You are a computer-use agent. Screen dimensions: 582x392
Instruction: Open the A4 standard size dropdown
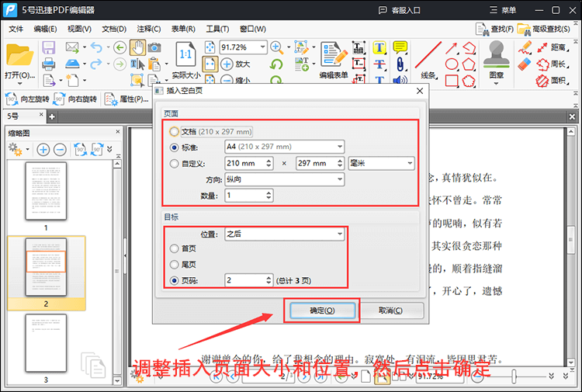(284, 147)
